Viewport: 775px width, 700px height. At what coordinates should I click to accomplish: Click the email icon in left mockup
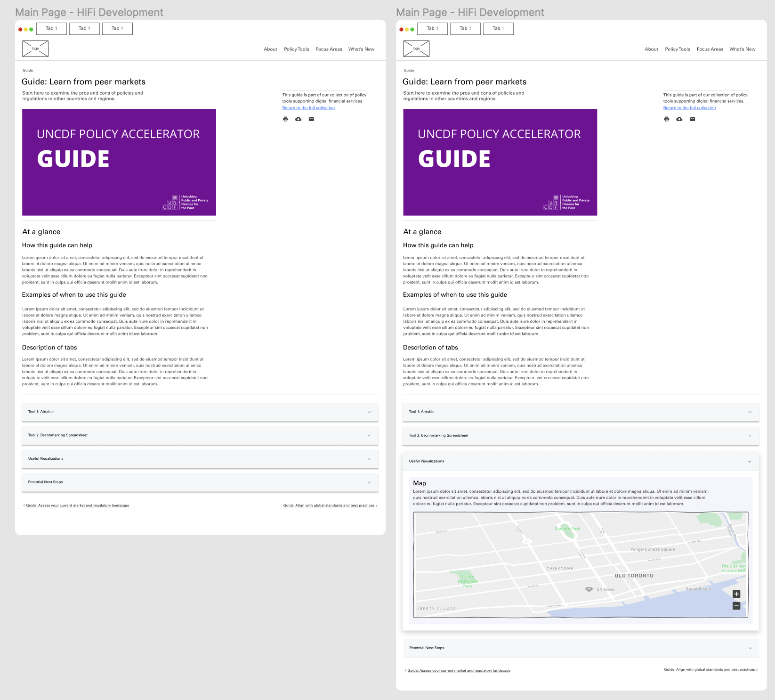pyautogui.click(x=311, y=119)
